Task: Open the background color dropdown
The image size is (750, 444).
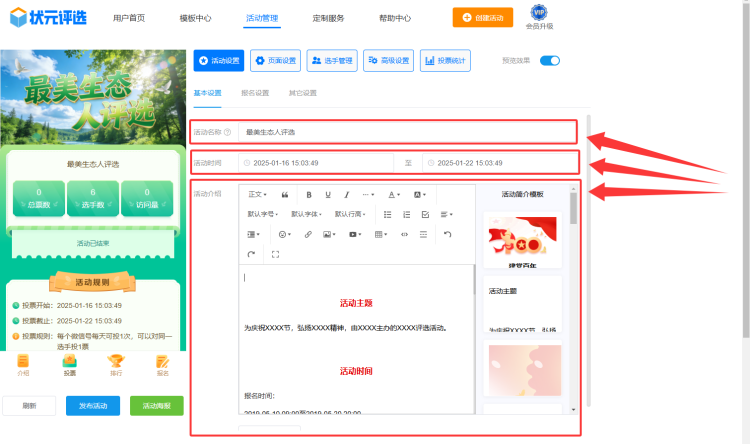Action: 419,195
